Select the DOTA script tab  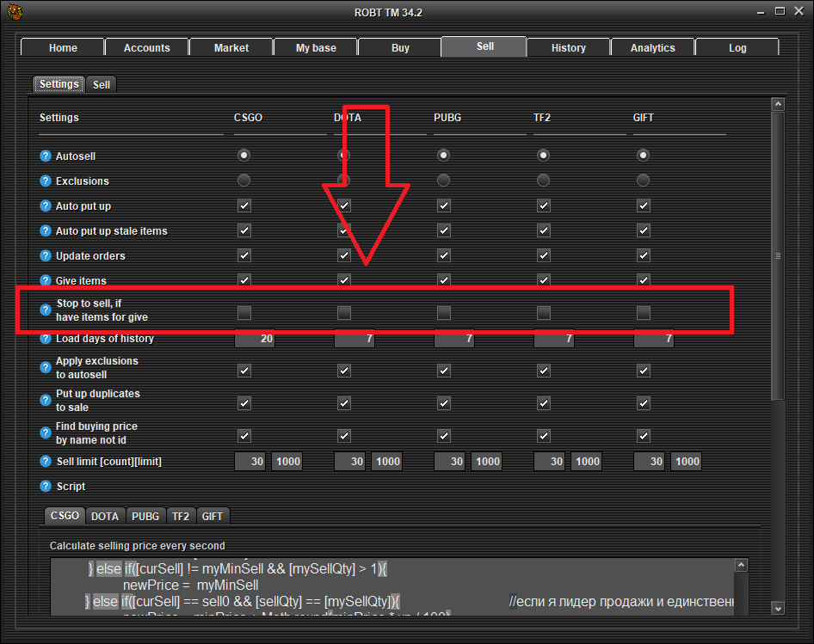[x=105, y=516]
